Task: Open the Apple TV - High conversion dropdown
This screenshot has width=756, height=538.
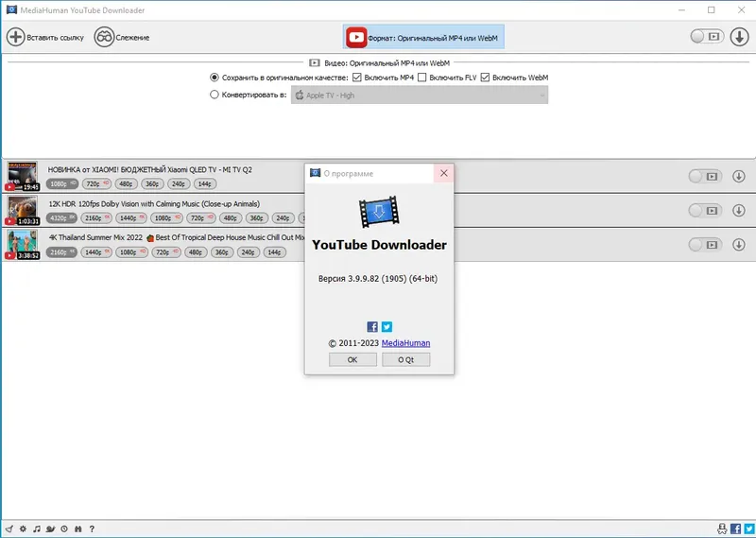Action: point(420,95)
